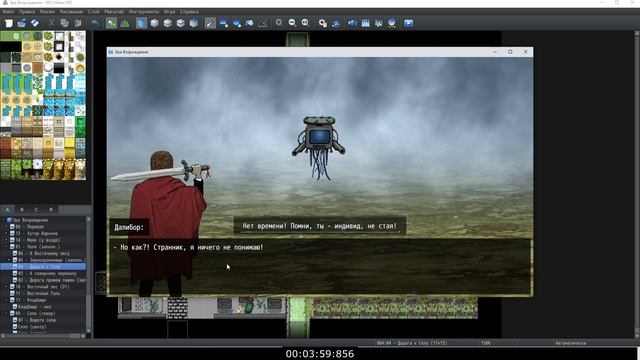This screenshot has width=640, height=360.
Task: Open the Справка menu
Action: tap(189, 12)
